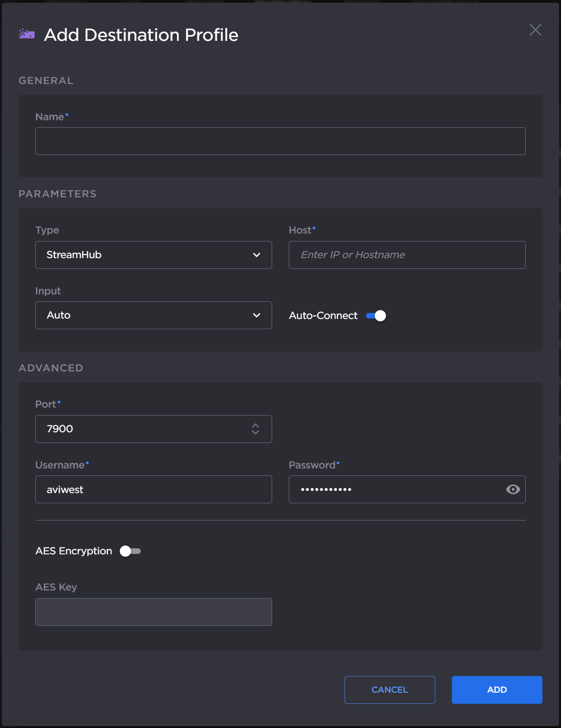Disable the Auto-Connect toggle
The height and width of the screenshot is (728, 561).
(x=376, y=316)
